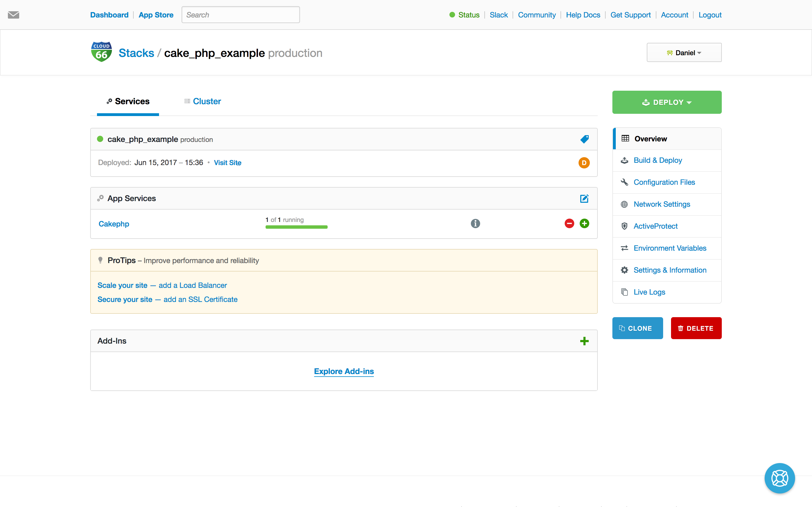Open Live Logs viewer
The height and width of the screenshot is (507, 812).
[x=651, y=292]
